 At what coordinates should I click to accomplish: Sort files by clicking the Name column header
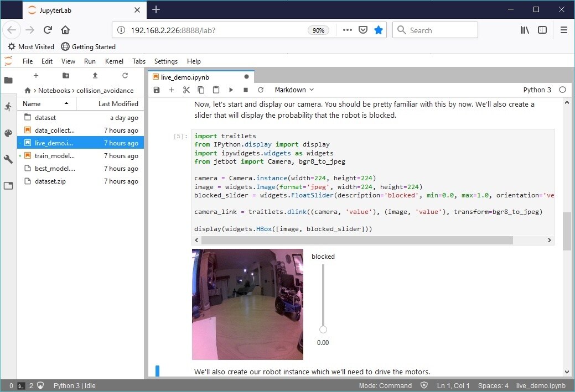pyautogui.click(x=32, y=103)
